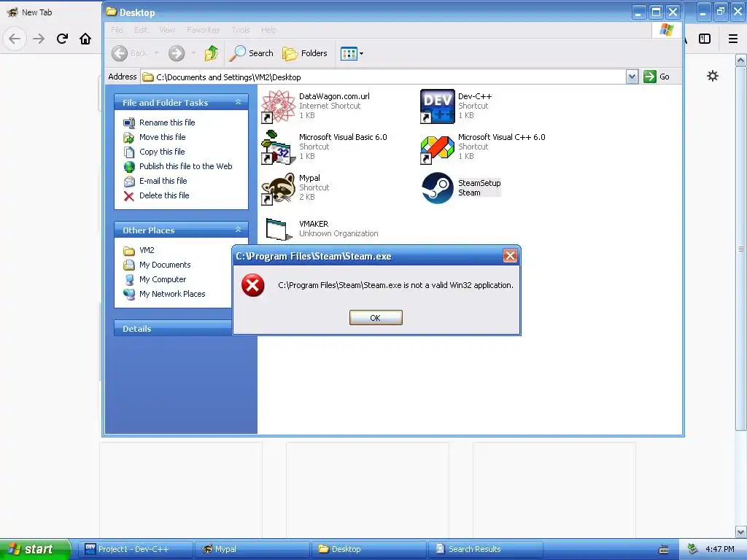Select the VMAKER application icon
The image size is (747, 560).
pos(278,229)
